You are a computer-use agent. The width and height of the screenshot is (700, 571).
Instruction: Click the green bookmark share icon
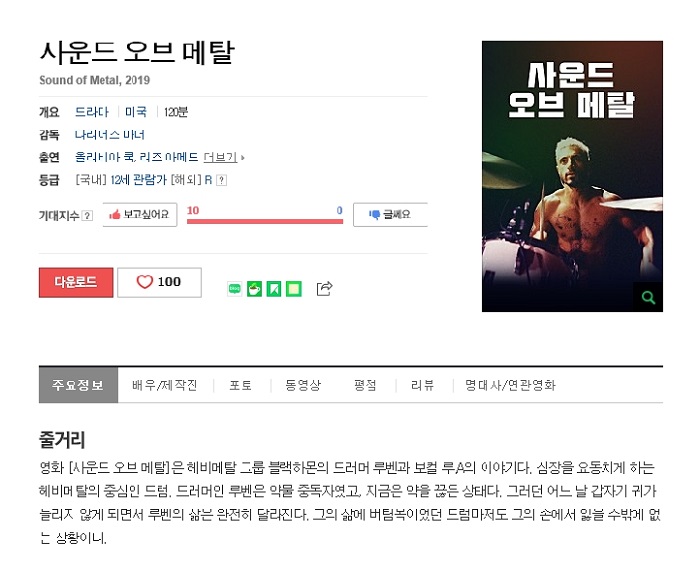coord(274,289)
